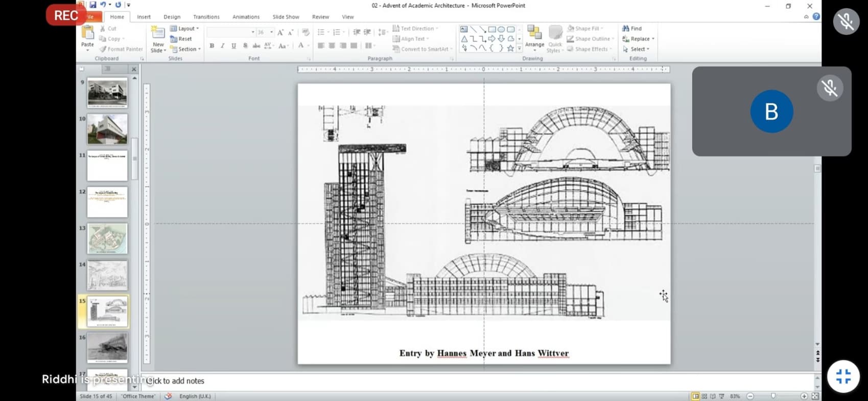Decrease indent level of list
This screenshot has height=401, width=868.
357,32
